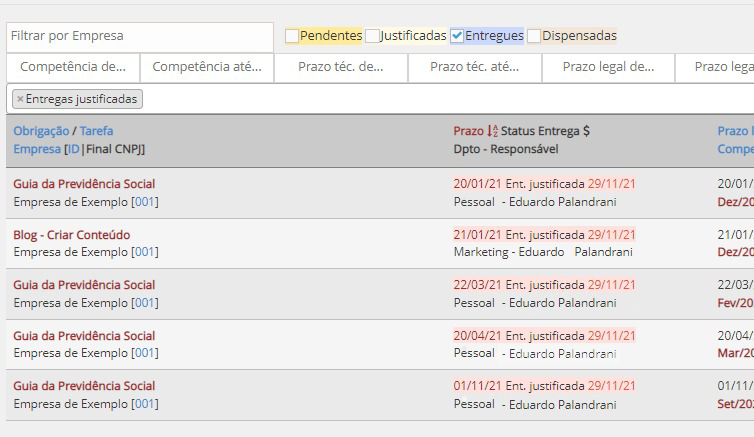754x437 pixels.
Task: Open the Prazo téc. até date field
Action: click(x=474, y=67)
